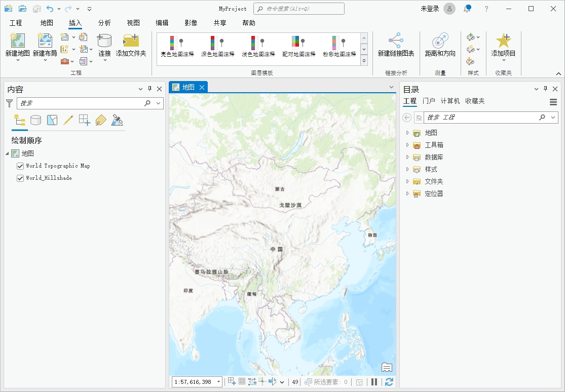The width and height of the screenshot is (565, 392).
Task: Click the Import Layout icon in ribbon
Action: tap(83, 49)
